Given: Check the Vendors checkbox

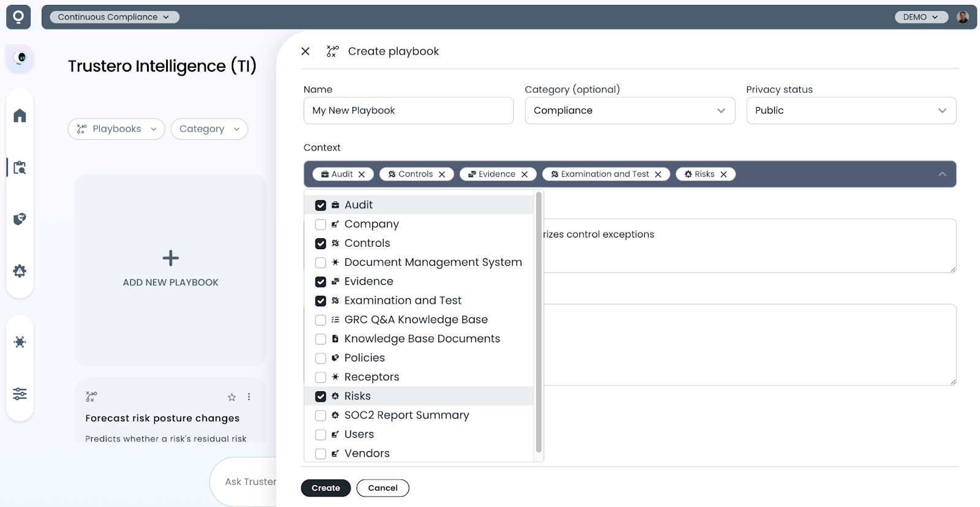Looking at the screenshot, I should [x=320, y=454].
